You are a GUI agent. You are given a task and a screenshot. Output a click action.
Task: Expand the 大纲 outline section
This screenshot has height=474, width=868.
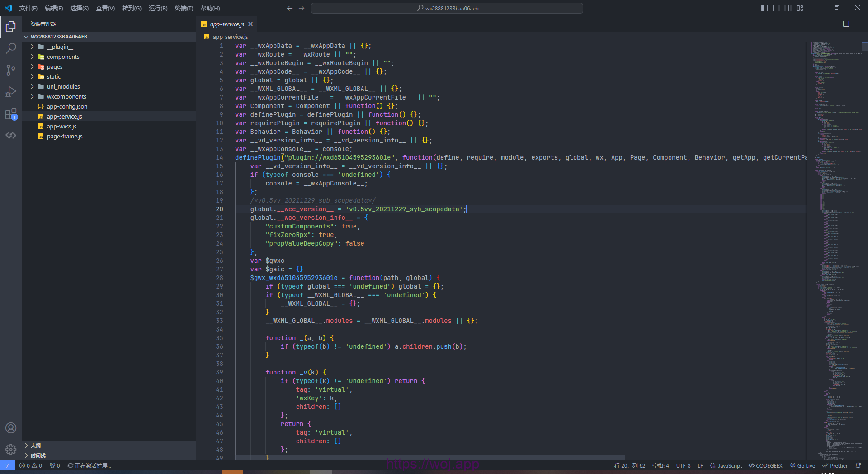[35, 446]
